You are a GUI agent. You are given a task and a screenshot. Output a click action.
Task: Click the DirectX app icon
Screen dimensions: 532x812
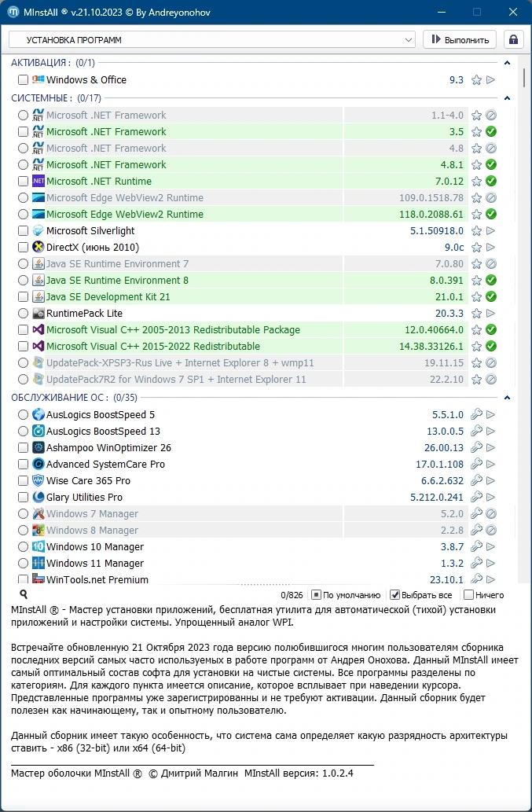(39, 248)
